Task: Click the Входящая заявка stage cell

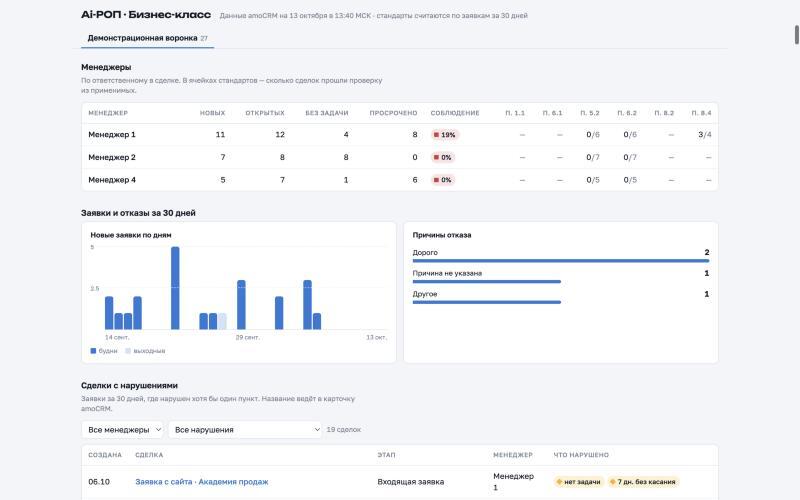Action: click(x=411, y=482)
